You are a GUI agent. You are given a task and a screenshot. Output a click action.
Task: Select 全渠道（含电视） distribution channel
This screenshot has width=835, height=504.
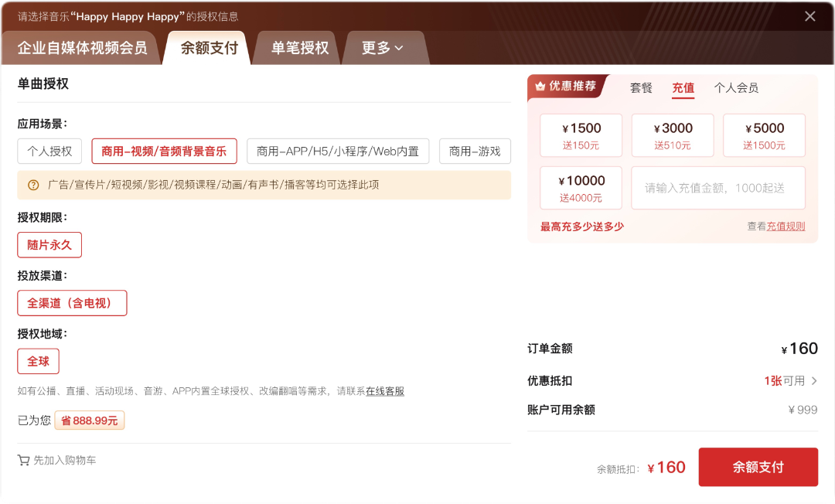(x=72, y=303)
